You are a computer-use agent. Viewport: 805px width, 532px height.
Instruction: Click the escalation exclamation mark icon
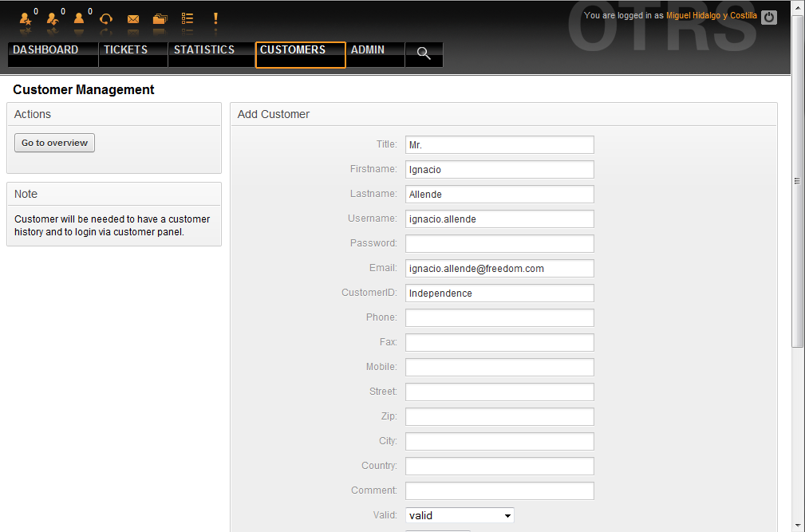click(215, 18)
